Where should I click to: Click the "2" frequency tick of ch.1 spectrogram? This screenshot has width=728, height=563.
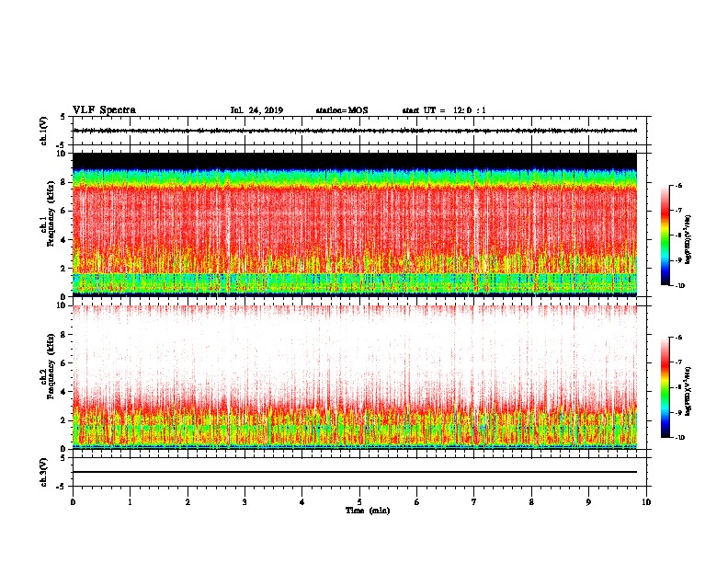(63, 268)
